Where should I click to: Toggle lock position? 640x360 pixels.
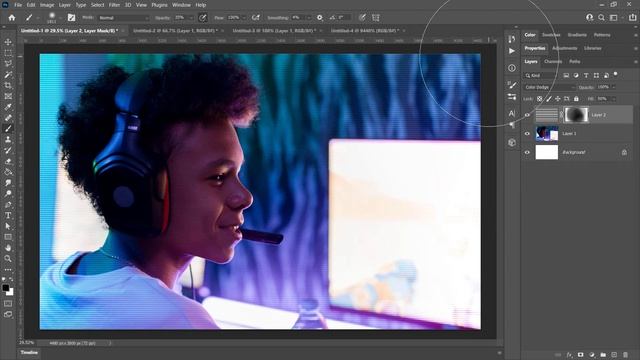(x=558, y=99)
